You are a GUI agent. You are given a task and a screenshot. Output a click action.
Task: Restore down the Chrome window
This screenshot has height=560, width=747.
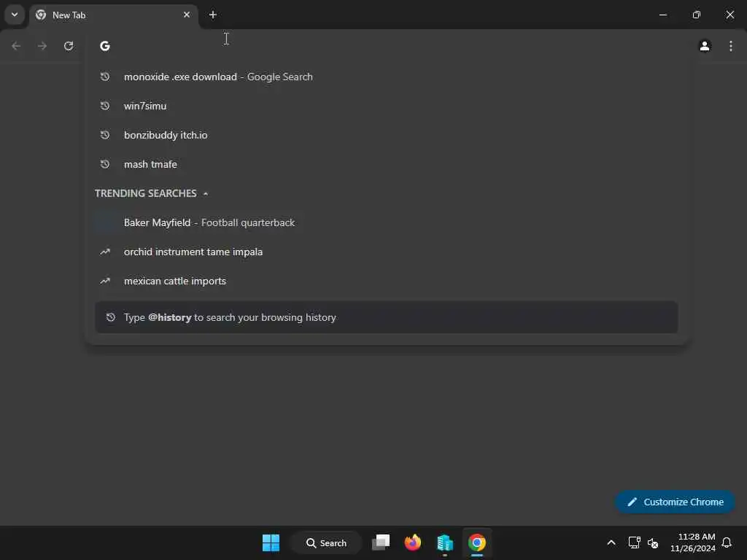click(x=697, y=15)
